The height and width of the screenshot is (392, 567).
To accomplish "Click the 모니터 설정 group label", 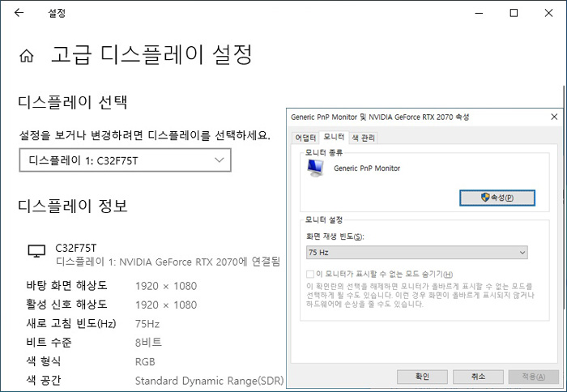I will tap(324, 219).
